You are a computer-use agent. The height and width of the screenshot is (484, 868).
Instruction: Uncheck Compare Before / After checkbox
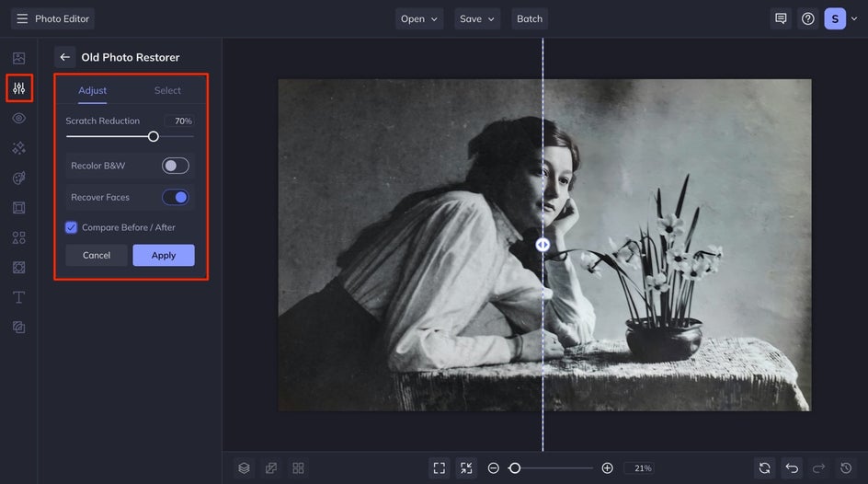72,227
